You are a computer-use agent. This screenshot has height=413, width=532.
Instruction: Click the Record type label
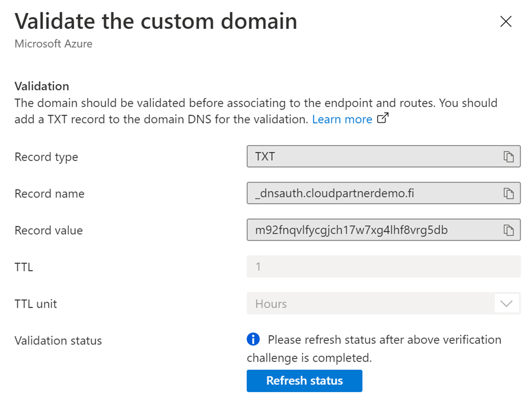point(46,157)
